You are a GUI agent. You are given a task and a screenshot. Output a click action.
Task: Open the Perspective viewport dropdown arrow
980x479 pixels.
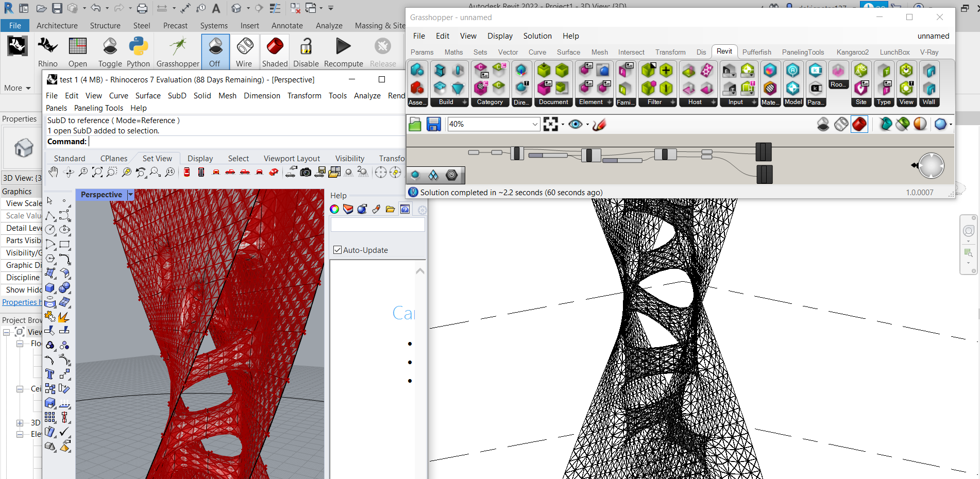coord(130,195)
